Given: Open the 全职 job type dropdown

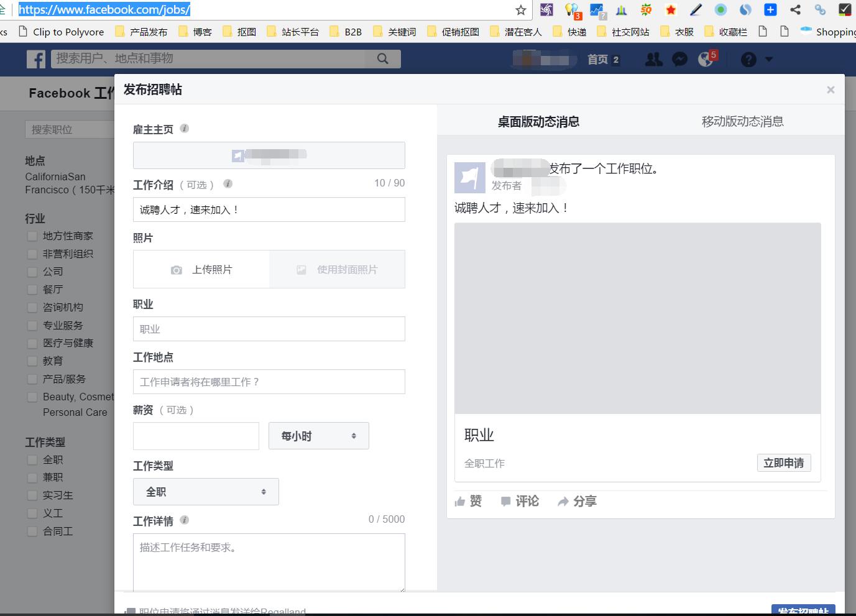Looking at the screenshot, I should (x=206, y=492).
